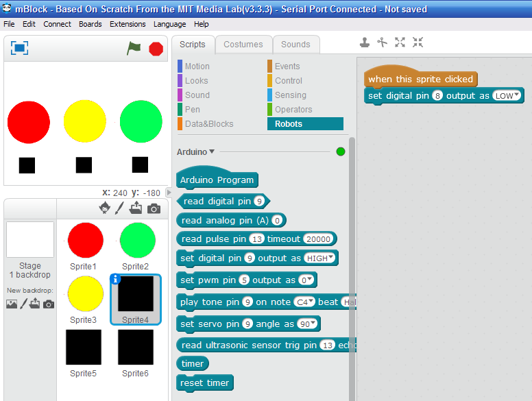The height and width of the screenshot is (401, 532).
Task: Switch the stage to full-screen presentation mode
Action: pyautogui.click(x=19, y=48)
